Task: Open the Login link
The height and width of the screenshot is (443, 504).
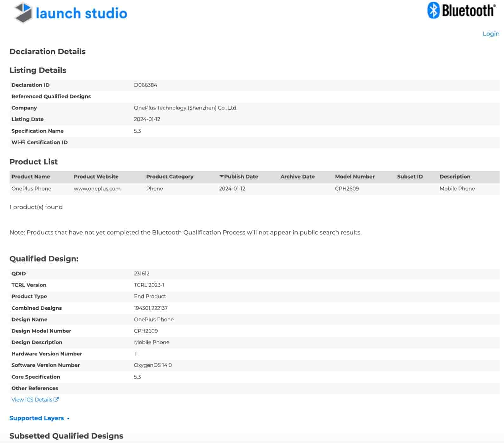Action: (x=491, y=34)
